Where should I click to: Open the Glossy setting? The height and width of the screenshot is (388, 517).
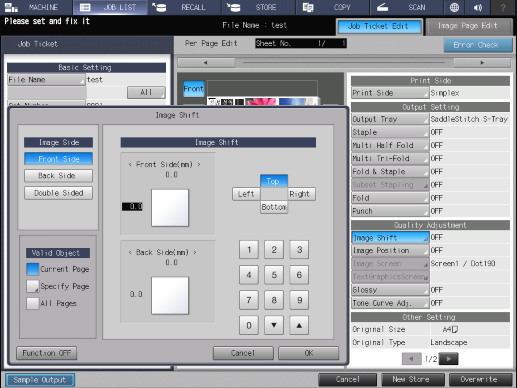click(x=390, y=290)
